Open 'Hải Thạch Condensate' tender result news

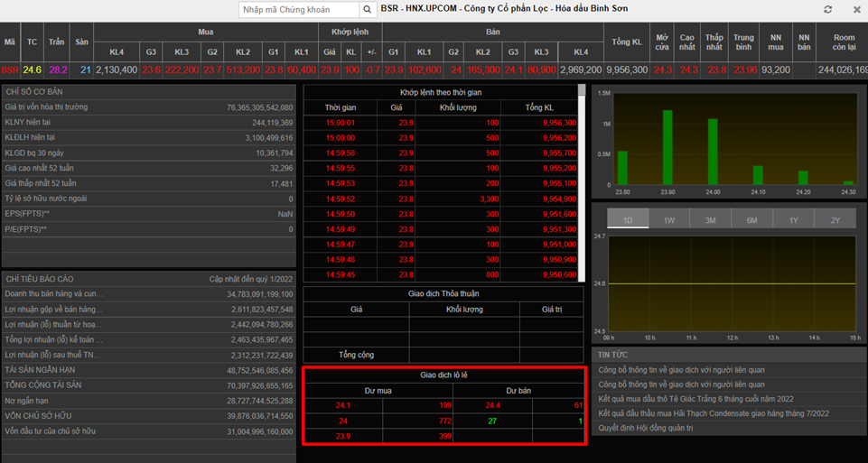pyautogui.click(x=714, y=413)
